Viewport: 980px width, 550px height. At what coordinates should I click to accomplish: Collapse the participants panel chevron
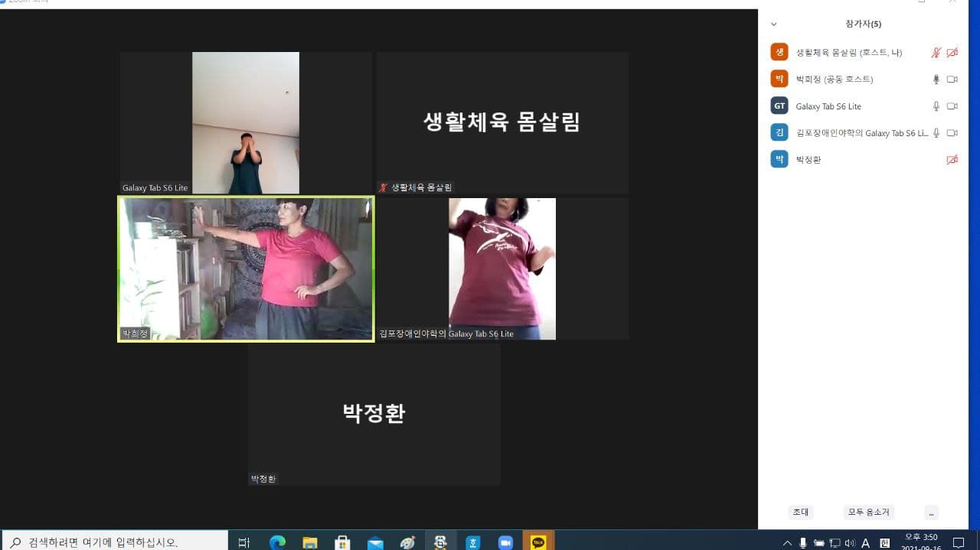click(x=774, y=24)
